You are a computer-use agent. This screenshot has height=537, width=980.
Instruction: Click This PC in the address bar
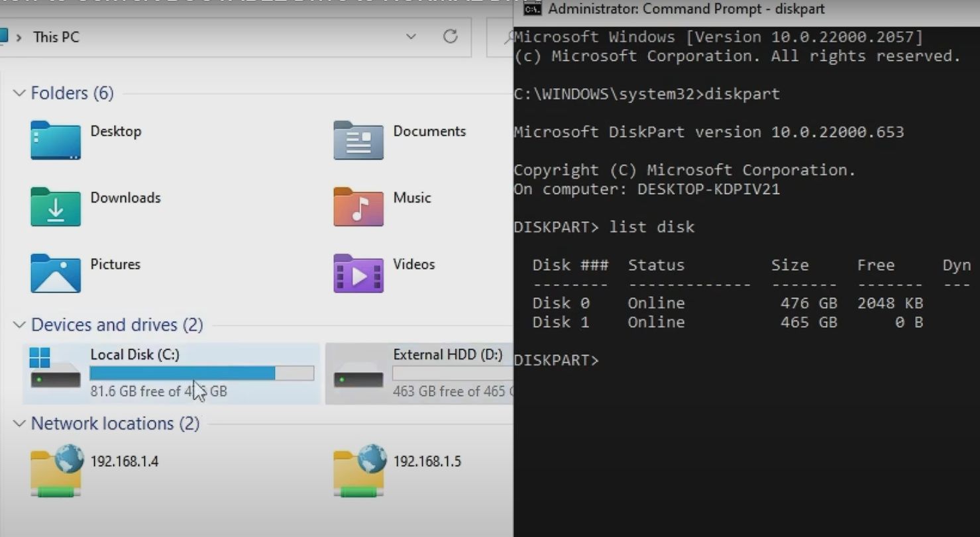[x=56, y=37]
